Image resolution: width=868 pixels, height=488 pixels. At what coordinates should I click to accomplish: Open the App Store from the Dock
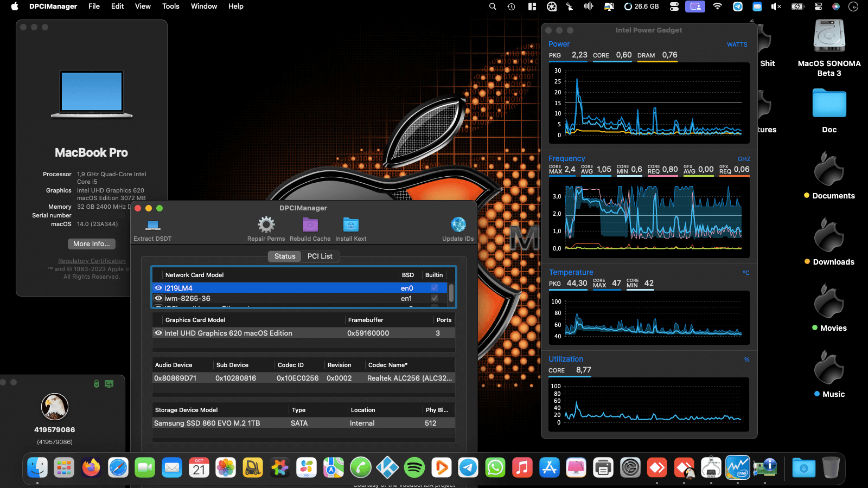pyautogui.click(x=549, y=467)
